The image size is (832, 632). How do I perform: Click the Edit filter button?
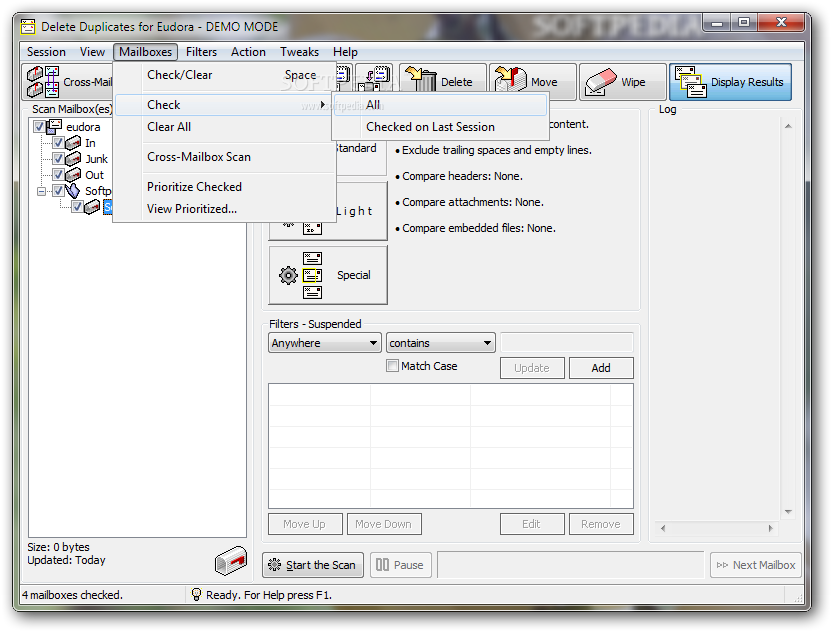532,524
